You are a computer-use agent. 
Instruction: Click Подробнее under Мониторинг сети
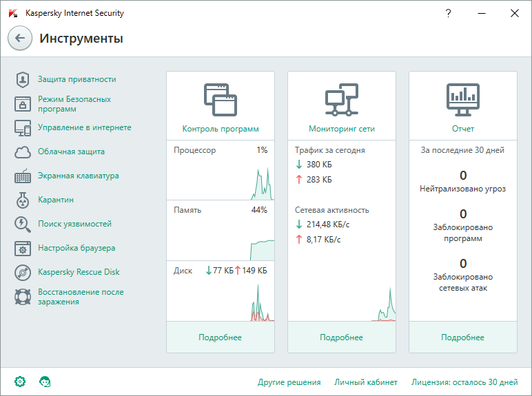coord(341,337)
